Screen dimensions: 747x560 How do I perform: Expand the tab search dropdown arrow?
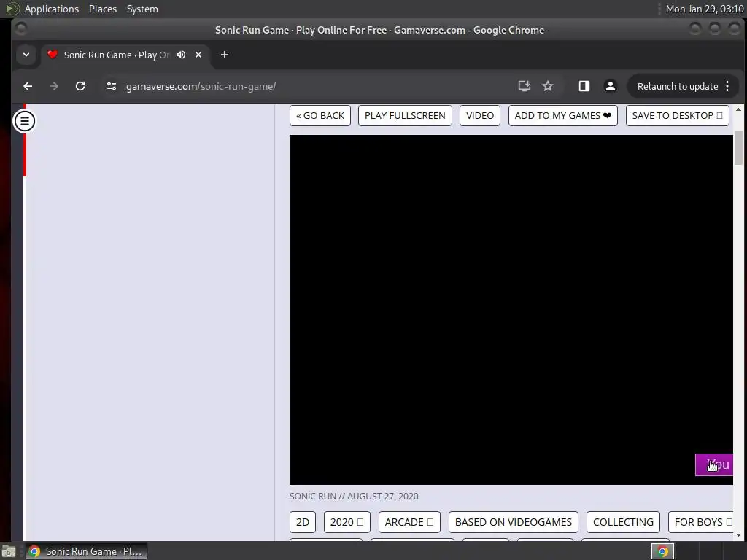[x=26, y=55]
